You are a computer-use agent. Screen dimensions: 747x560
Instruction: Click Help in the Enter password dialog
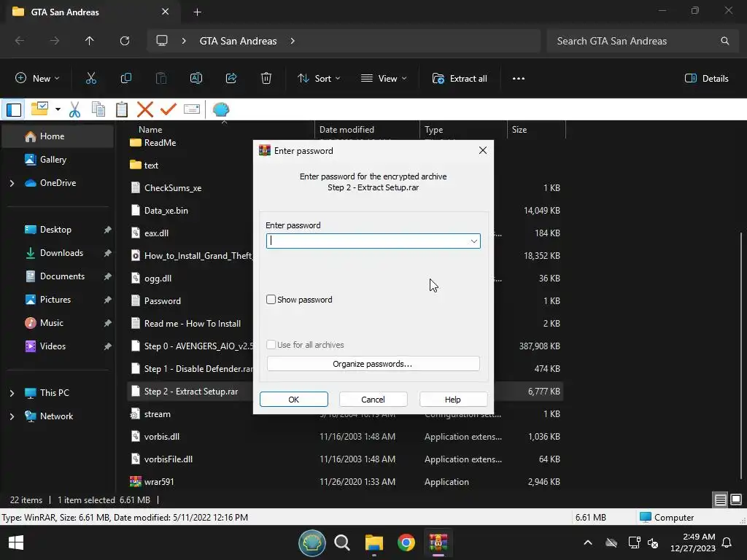point(453,399)
